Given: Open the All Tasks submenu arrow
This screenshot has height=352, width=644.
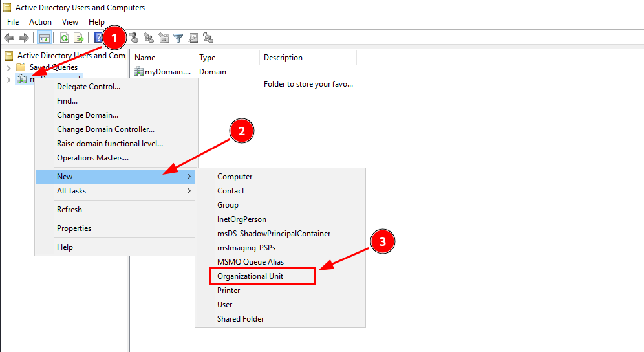Looking at the screenshot, I should pos(189,191).
